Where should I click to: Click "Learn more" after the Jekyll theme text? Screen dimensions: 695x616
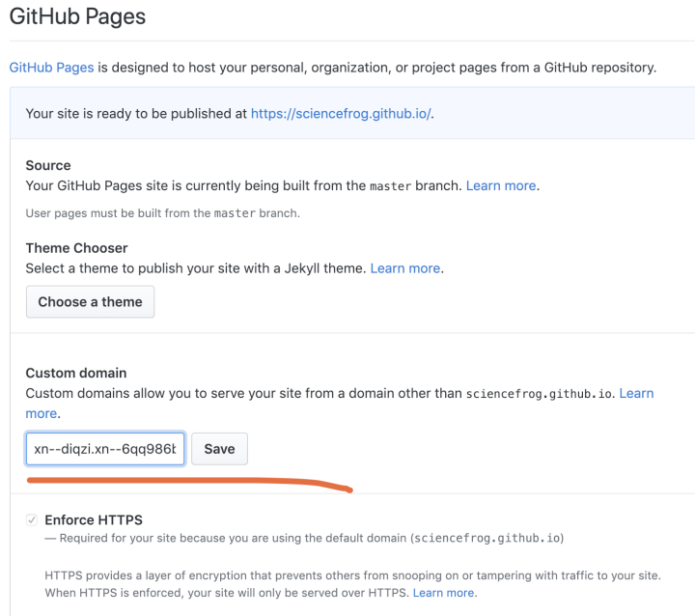pos(406,267)
